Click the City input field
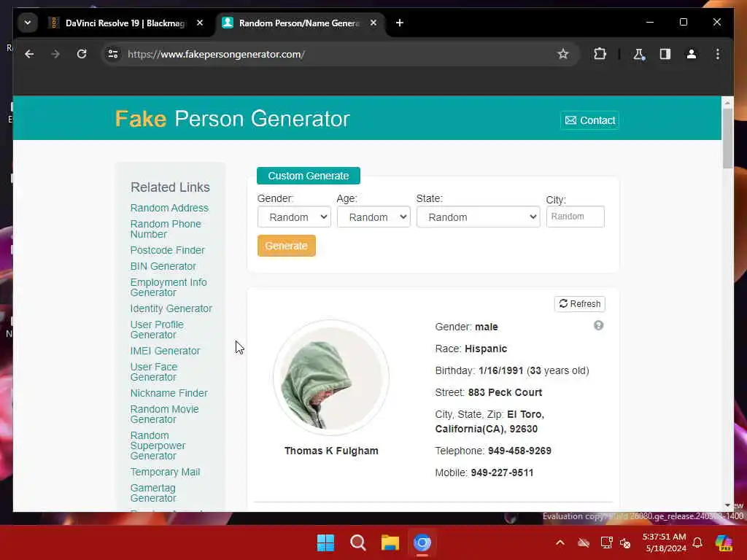747x560 pixels. pyautogui.click(x=576, y=217)
